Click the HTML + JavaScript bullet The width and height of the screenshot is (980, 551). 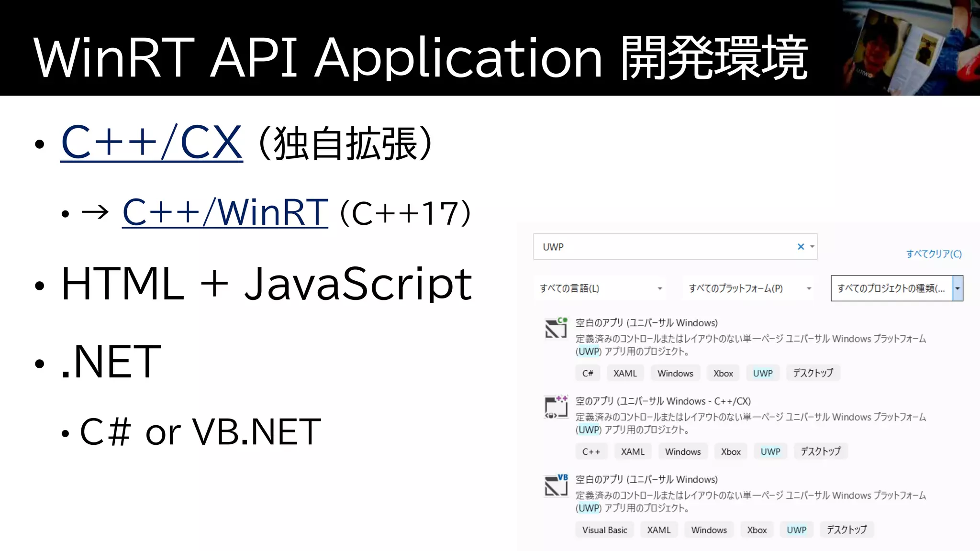pos(267,284)
